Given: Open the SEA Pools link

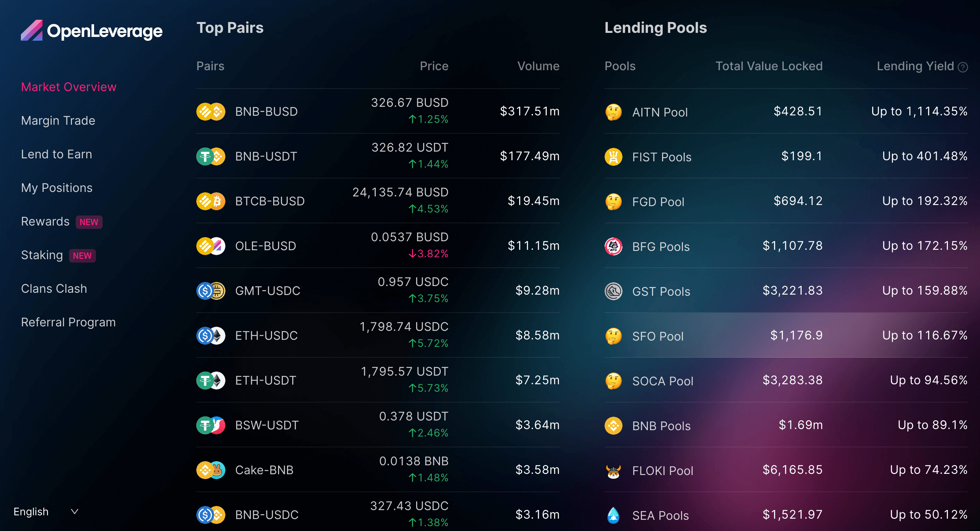Looking at the screenshot, I should [x=661, y=516].
